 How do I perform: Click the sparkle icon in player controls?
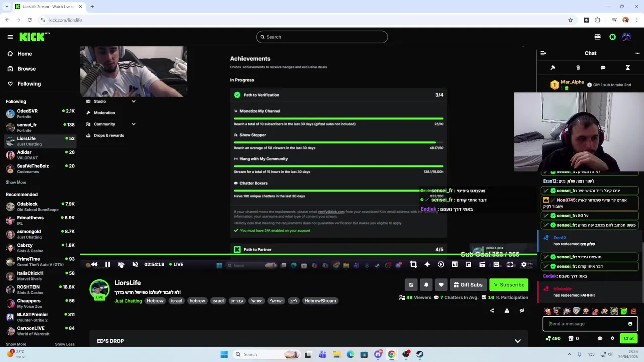pos(427,265)
